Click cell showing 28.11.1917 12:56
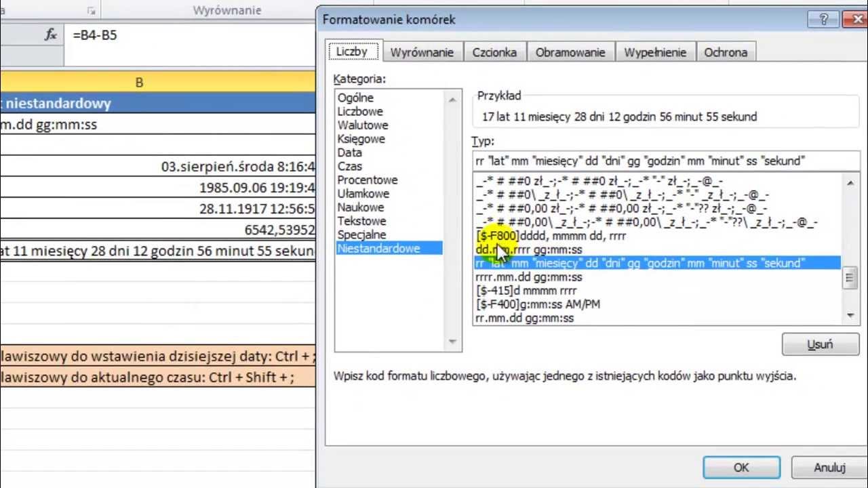Image resolution: width=868 pixels, height=488 pixels. coord(157,209)
